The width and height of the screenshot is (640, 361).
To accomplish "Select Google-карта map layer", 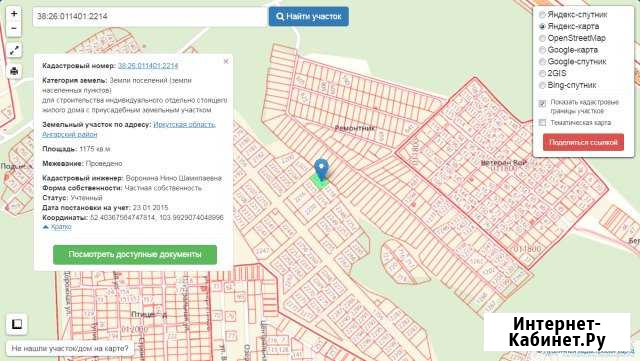I will point(542,50).
